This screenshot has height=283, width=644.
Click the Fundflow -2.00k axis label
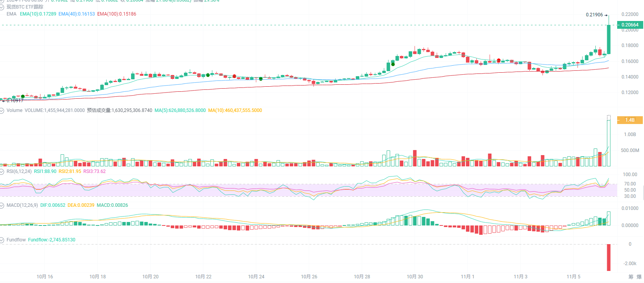(630, 264)
